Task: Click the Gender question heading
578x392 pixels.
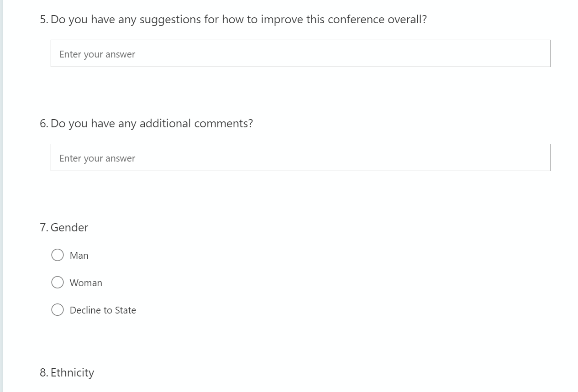Action: click(x=69, y=228)
